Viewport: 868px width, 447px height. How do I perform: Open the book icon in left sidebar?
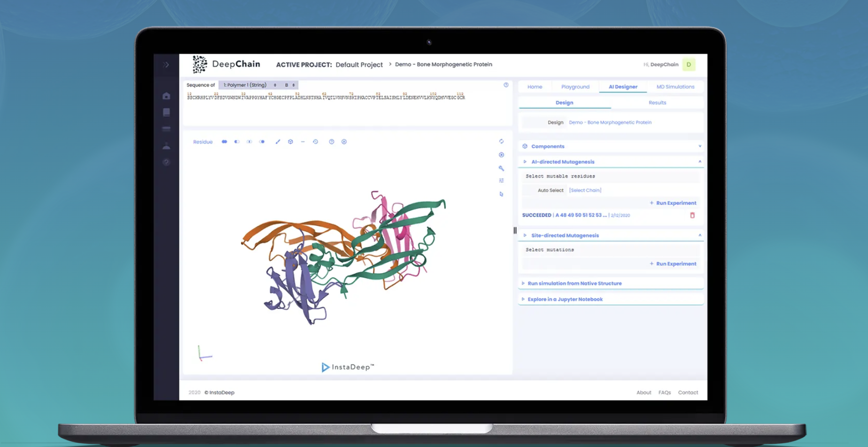click(x=166, y=112)
